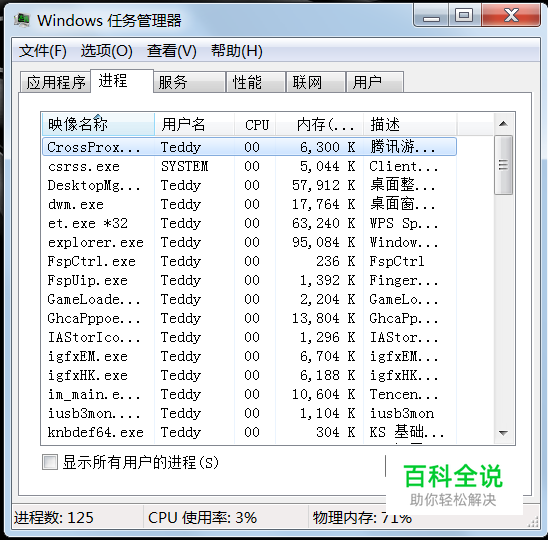Click description 腾讯游...

[403, 147]
